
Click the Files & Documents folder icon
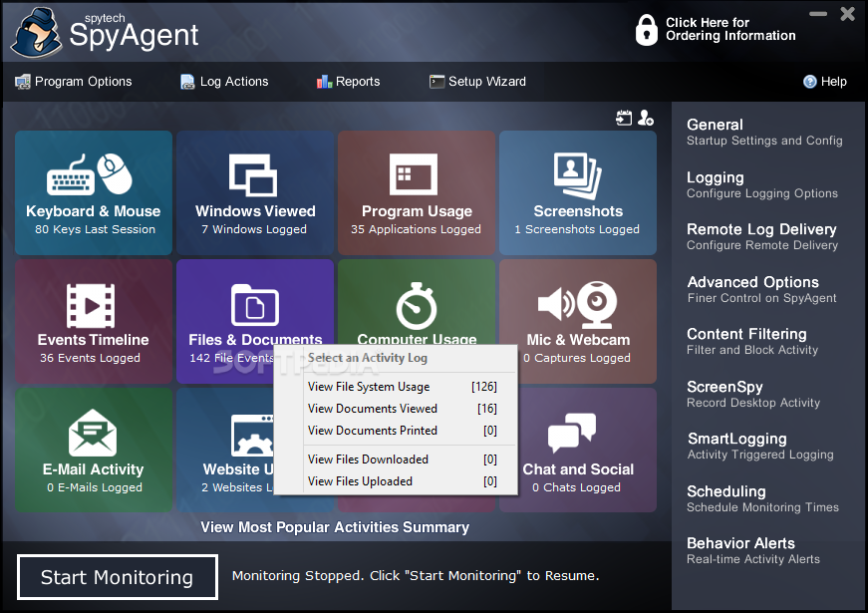click(255, 305)
